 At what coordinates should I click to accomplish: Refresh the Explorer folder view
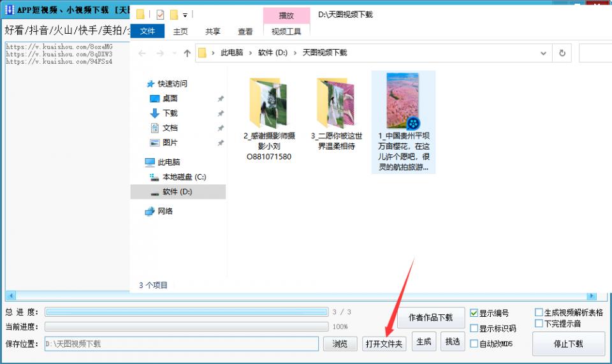tap(562, 53)
